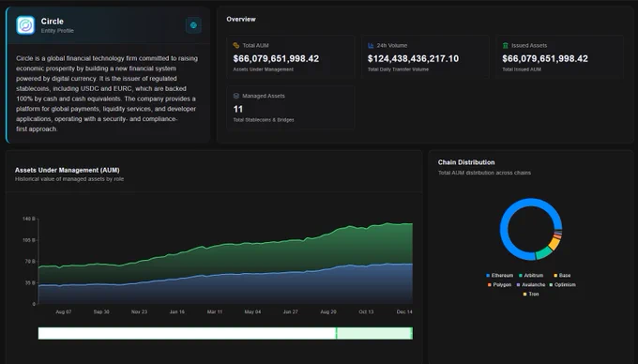
Task: Click the 24h Volume chart icon
Action: 371,45
